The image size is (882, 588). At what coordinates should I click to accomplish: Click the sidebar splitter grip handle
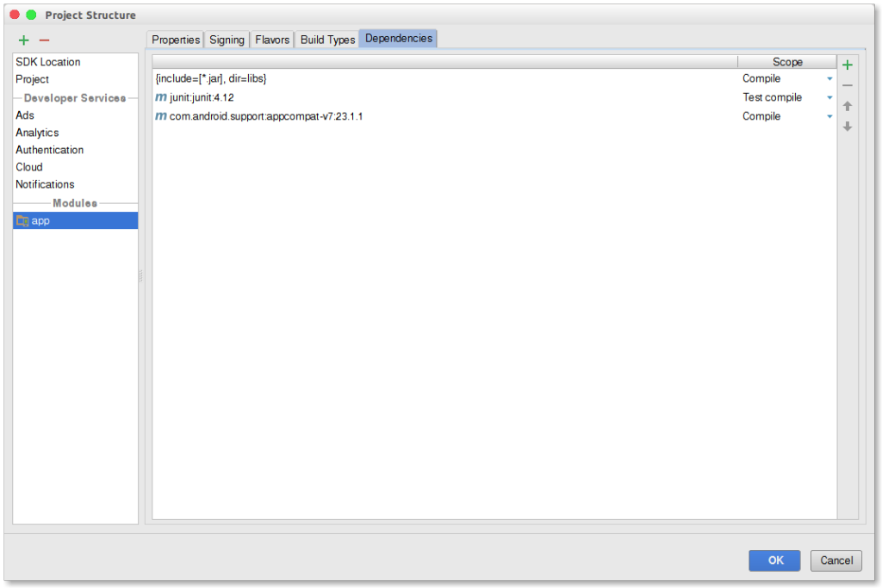140,275
